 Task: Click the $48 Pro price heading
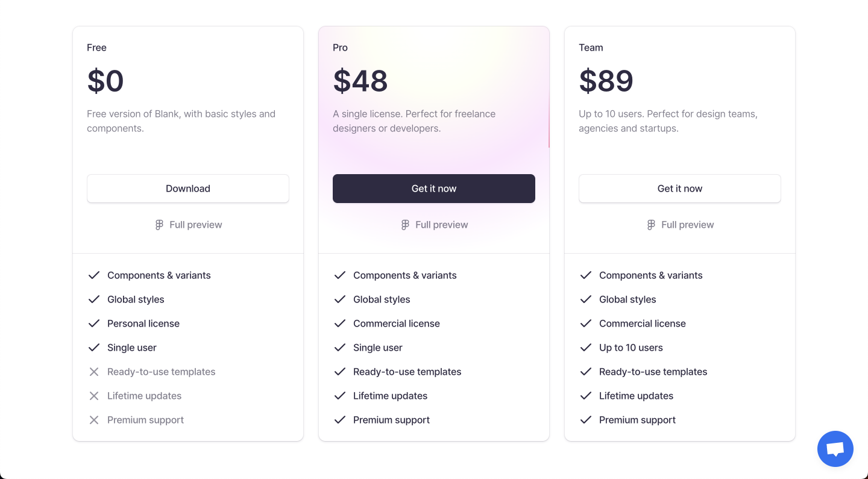[360, 81]
